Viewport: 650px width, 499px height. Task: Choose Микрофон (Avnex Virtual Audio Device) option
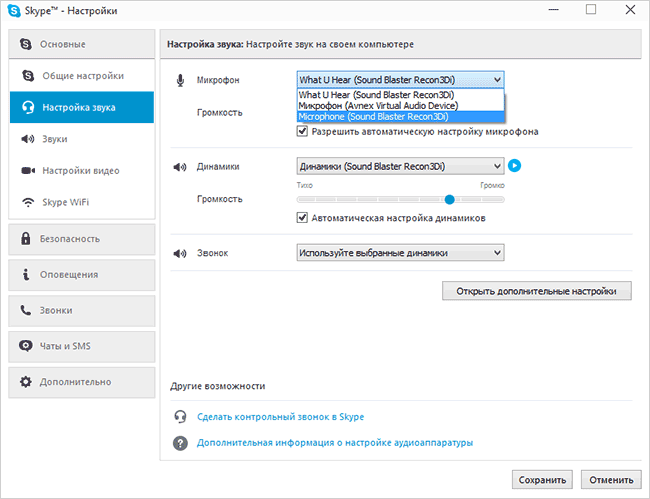tap(400, 106)
